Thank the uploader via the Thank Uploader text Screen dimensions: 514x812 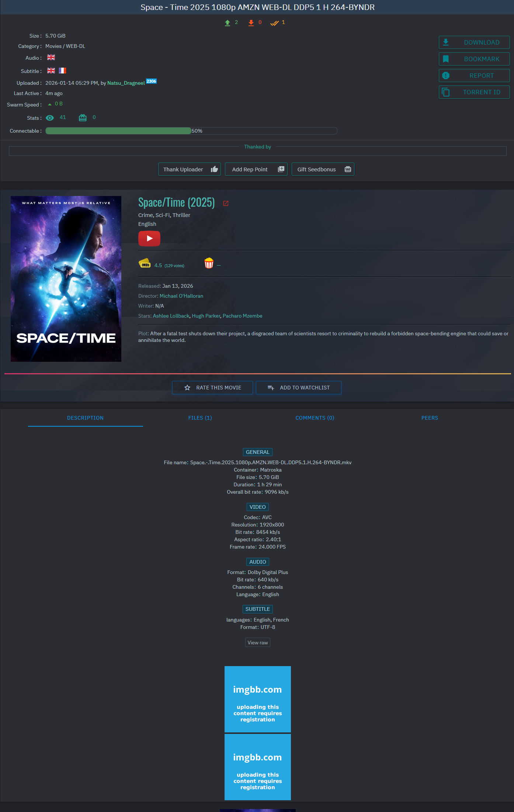183,169
